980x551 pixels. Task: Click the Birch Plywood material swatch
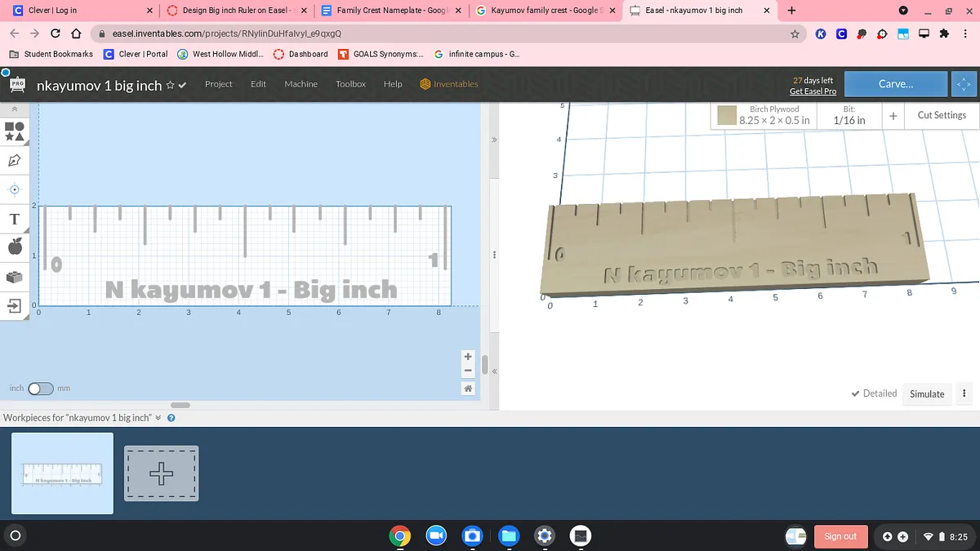pyautogui.click(x=727, y=115)
